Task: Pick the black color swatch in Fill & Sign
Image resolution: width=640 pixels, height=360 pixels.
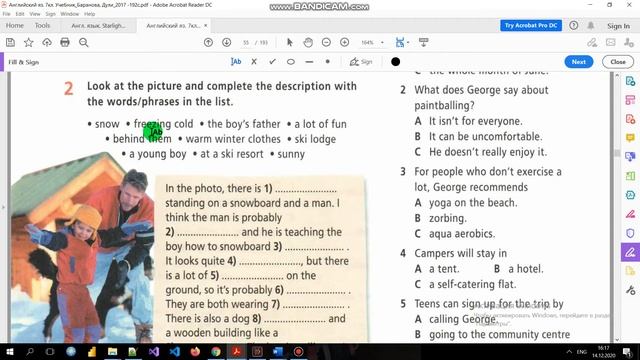Action: pos(395,62)
